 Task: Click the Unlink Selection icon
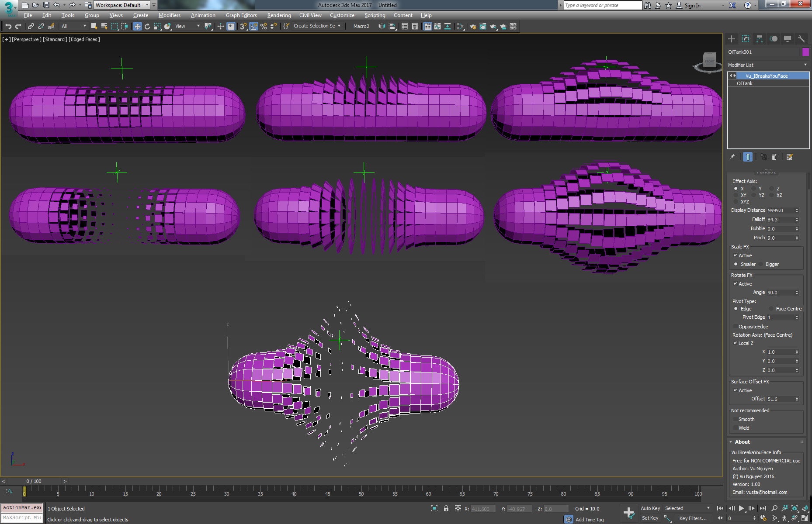41,26
